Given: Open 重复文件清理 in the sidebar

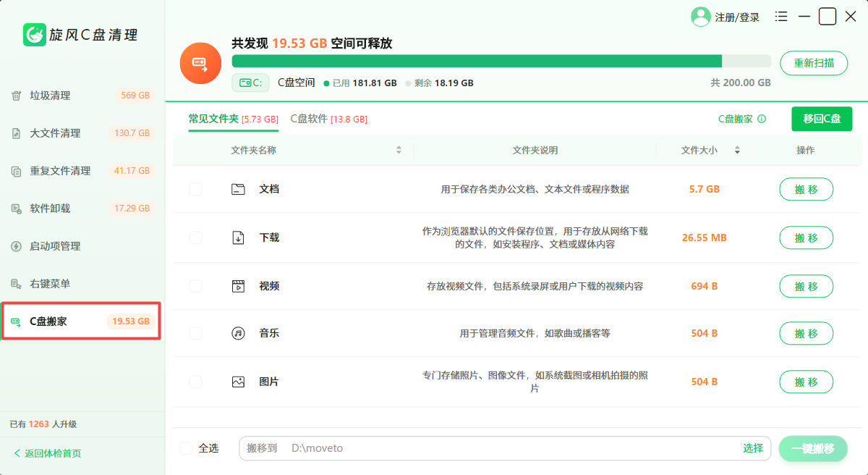Looking at the screenshot, I should [82, 171].
